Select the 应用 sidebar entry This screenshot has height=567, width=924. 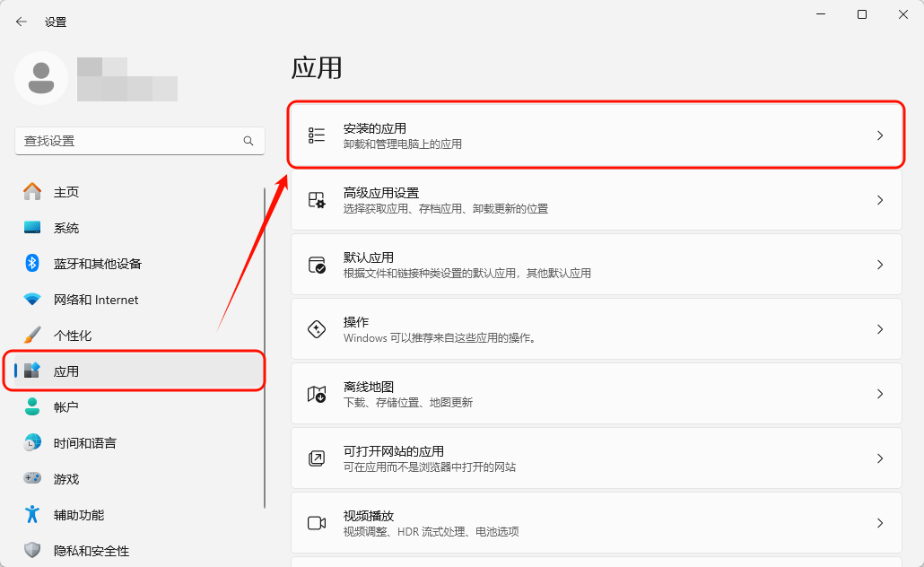click(139, 371)
